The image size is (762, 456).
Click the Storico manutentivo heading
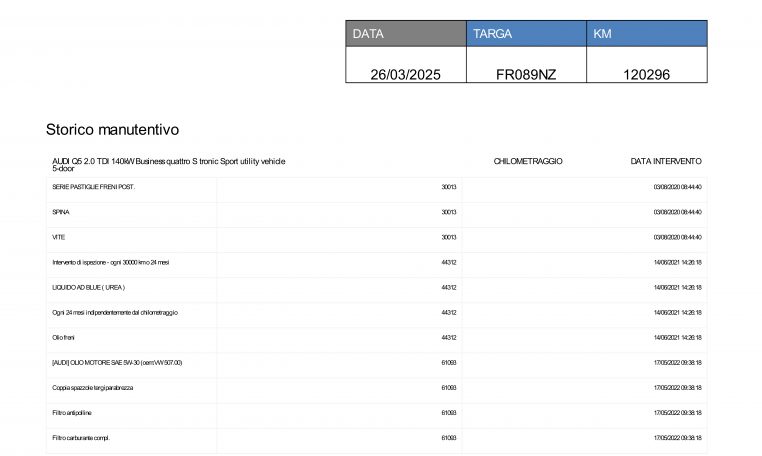coord(112,130)
